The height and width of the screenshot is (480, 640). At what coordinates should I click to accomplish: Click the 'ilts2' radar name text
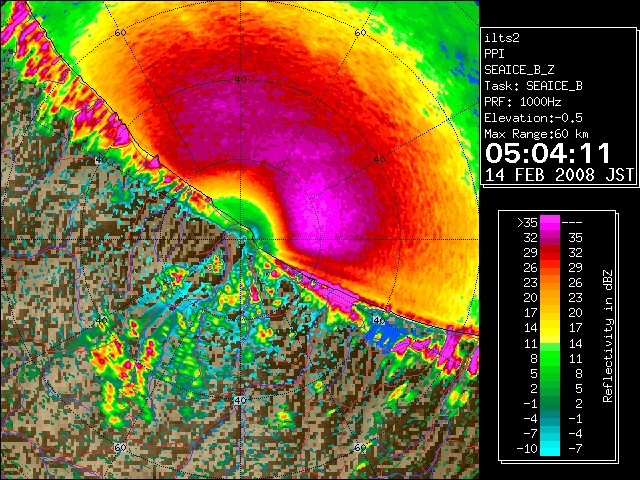click(502, 38)
